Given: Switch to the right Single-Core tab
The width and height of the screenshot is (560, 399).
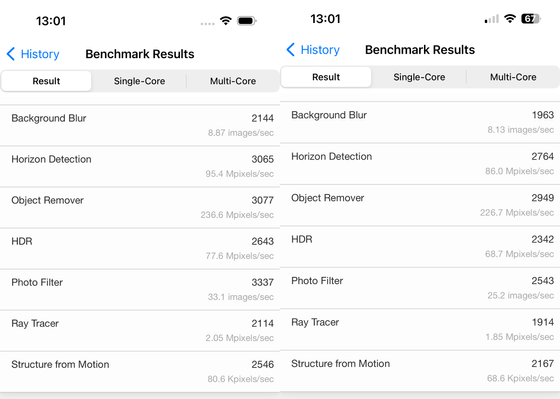Looking at the screenshot, I should (x=419, y=77).
